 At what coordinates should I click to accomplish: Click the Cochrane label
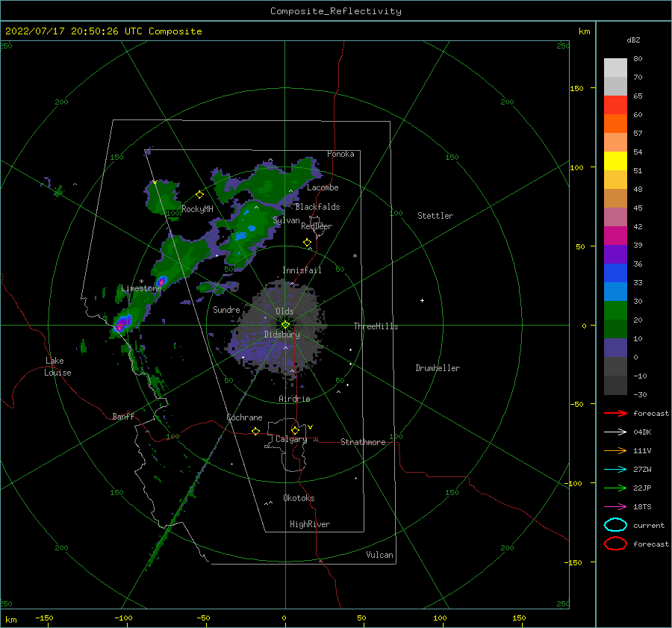coord(244,417)
